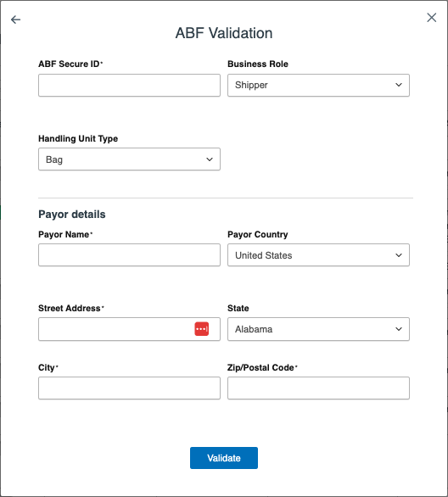Image resolution: width=448 pixels, height=497 pixels.
Task: Open the Business Role dropdown showing Shipper
Action: pyautogui.click(x=318, y=86)
